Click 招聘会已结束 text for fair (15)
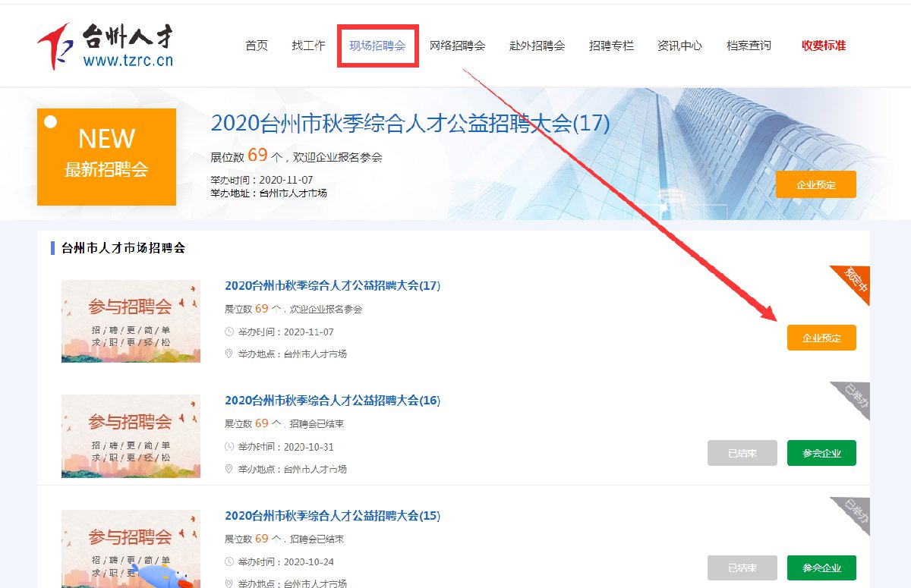Screen dimensions: 911x588 pos(317,539)
